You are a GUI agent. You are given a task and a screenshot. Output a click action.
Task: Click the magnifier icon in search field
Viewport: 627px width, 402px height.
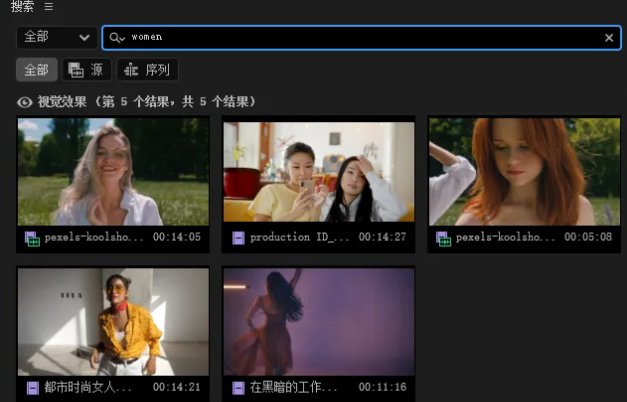pos(117,37)
